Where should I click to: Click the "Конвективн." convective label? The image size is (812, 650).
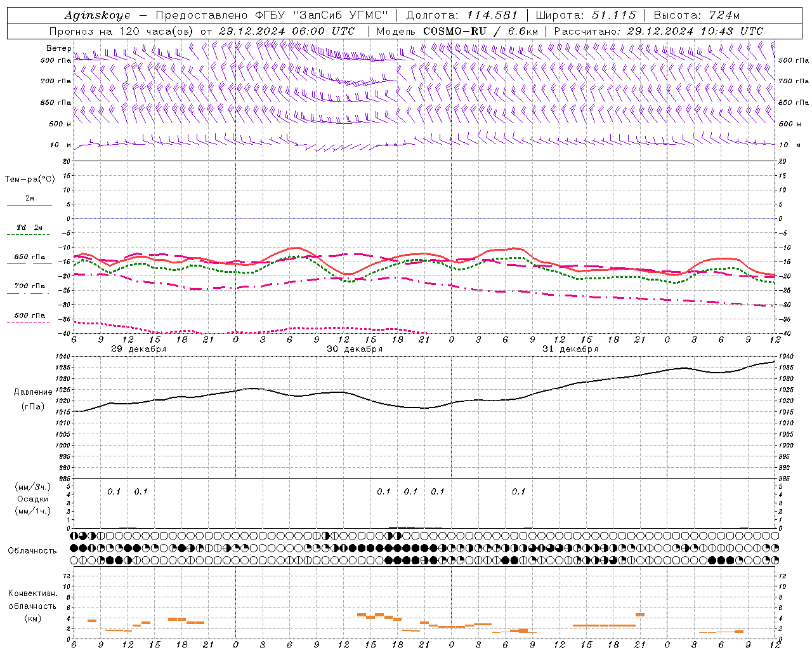point(32,594)
